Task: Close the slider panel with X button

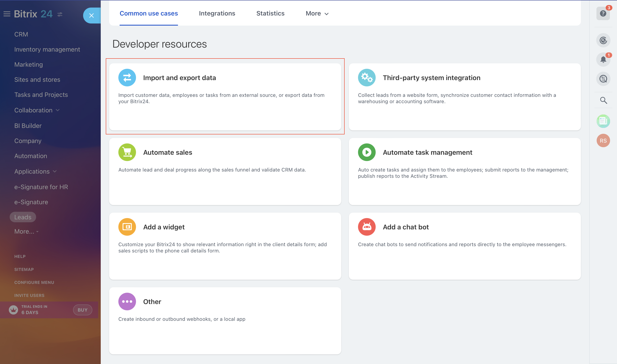Action: [x=92, y=16]
